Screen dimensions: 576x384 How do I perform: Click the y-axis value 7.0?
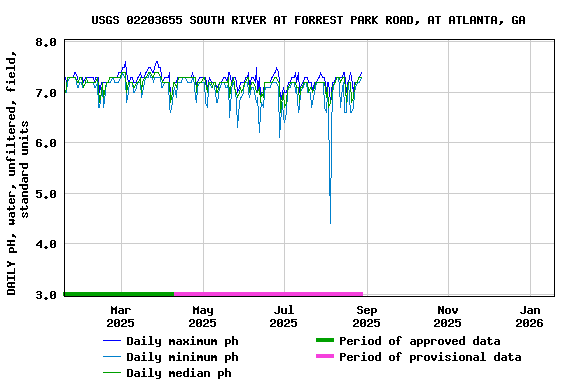tap(46, 93)
